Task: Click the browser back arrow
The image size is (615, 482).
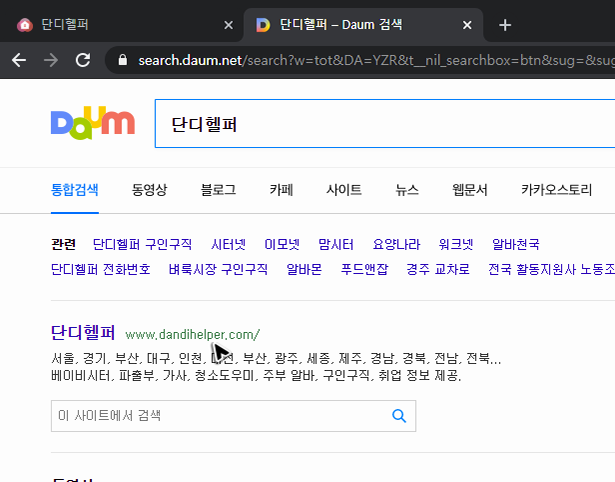Action: click(19, 60)
